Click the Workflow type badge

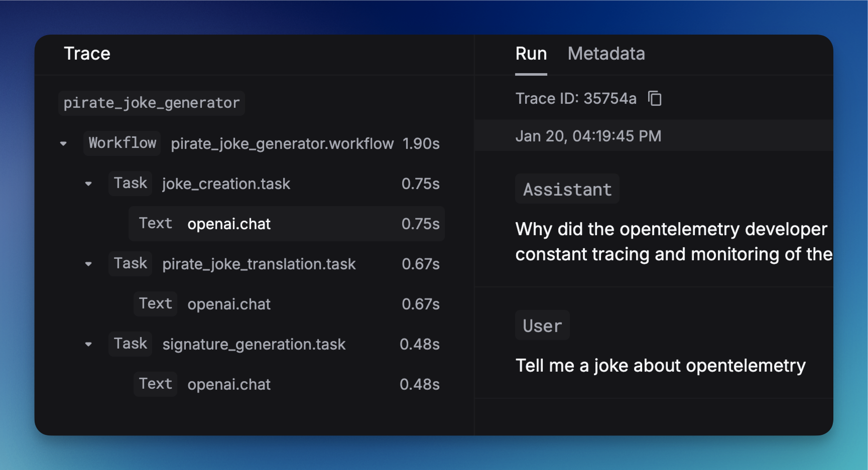(x=122, y=143)
